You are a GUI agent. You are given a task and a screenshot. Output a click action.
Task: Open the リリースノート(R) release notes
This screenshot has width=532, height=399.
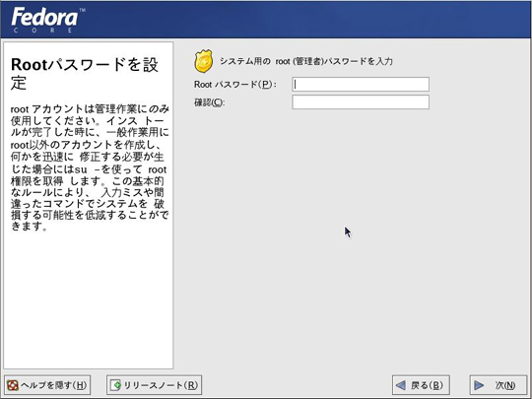(154, 385)
